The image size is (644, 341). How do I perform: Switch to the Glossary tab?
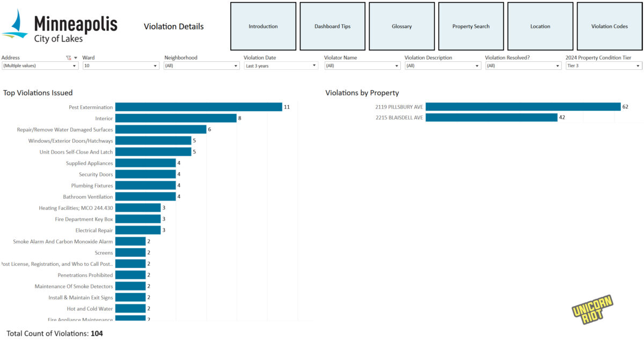(x=401, y=26)
